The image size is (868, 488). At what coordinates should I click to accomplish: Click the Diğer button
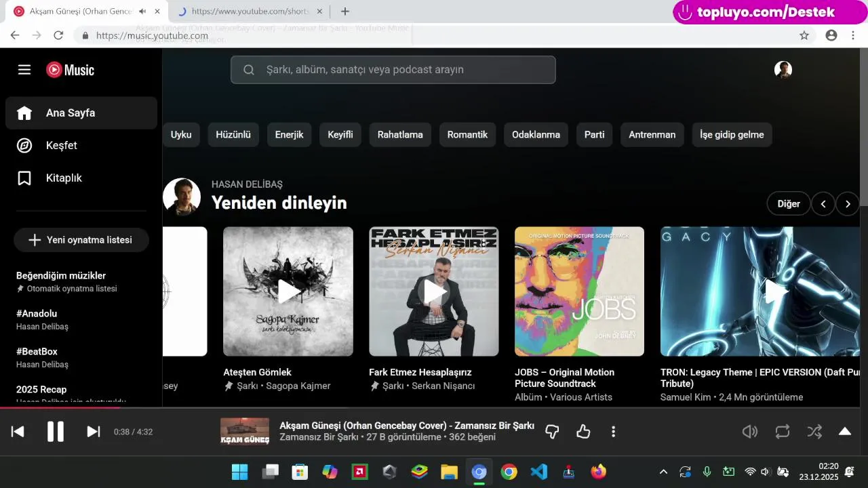(x=789, y=203)
